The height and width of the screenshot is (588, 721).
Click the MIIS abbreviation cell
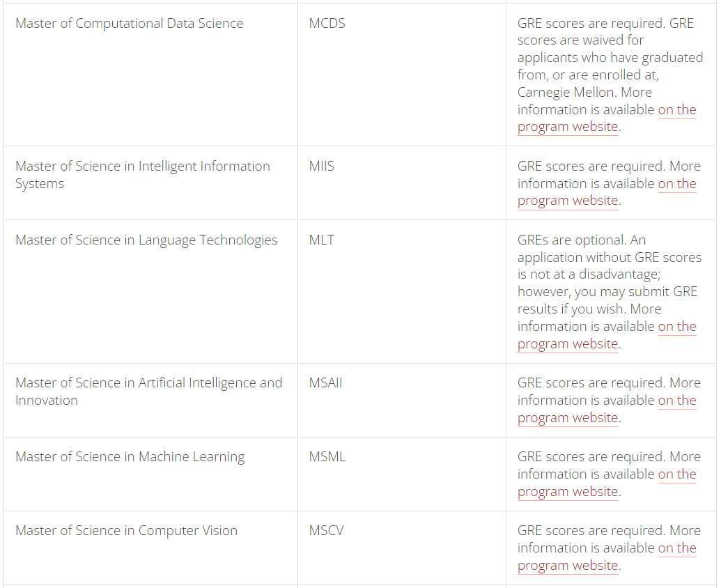pos(321,167)
